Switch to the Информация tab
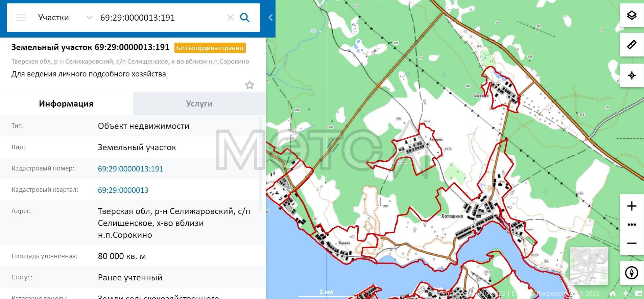The image size is (644, 299). click(x=66, y=103)
